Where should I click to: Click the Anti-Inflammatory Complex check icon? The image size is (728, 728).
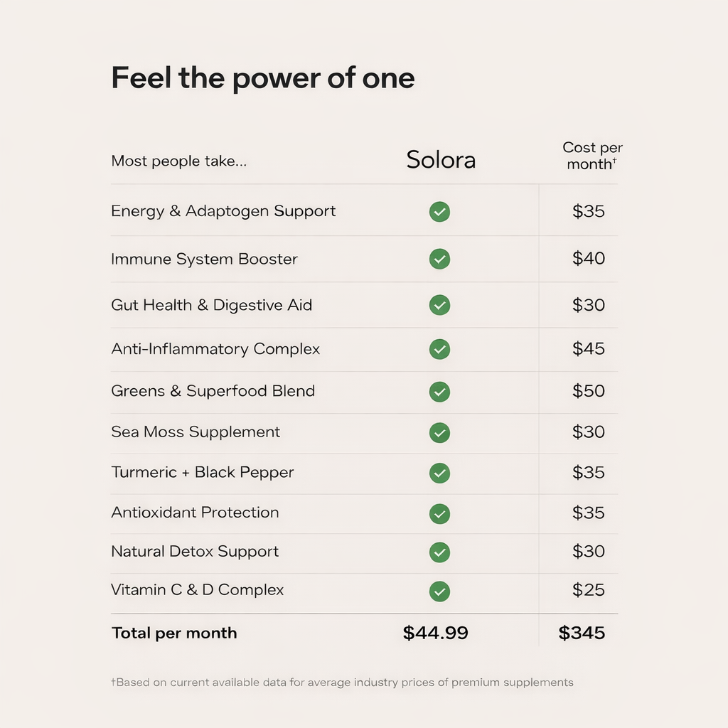(x=439, y=349)
